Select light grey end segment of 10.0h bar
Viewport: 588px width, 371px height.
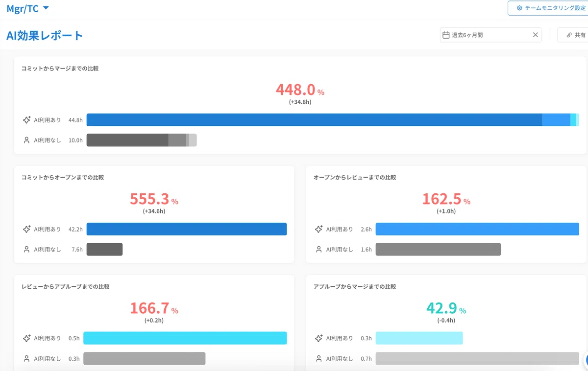tap(193, 140)
